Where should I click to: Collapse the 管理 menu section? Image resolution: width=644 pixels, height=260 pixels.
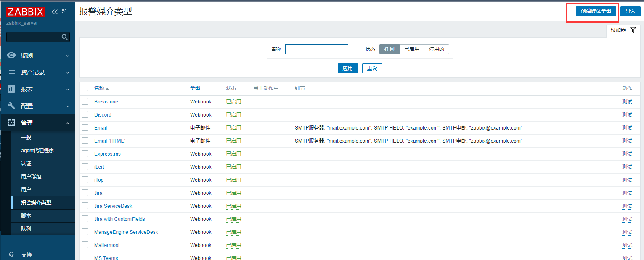tap(67, 122)
